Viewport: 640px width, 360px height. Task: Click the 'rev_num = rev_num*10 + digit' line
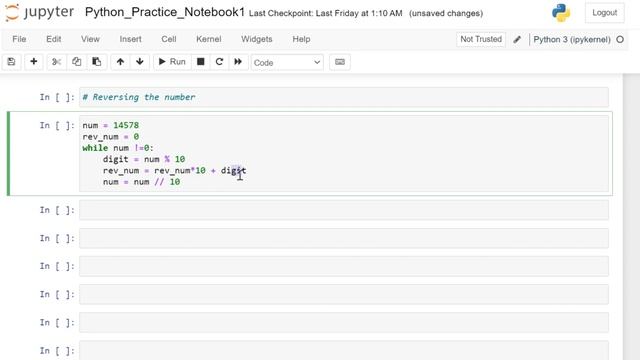point(174,171)
